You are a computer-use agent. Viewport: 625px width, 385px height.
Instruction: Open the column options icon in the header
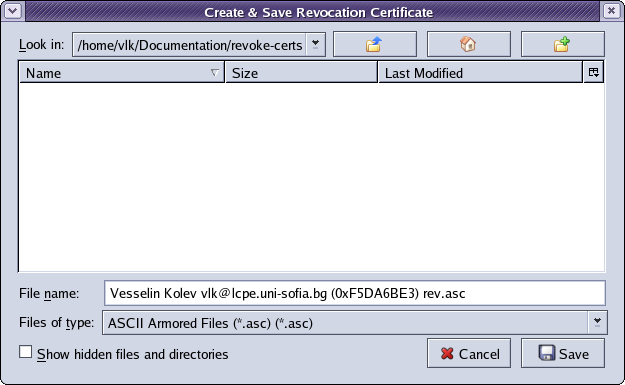(x=594, y=73)
